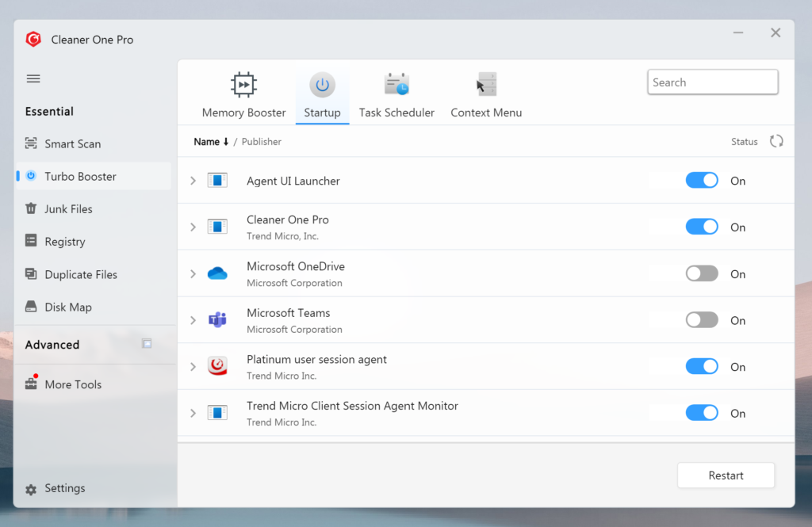Toggle Microsoft Teams startup switch
The image size is (812, 527).
point(701,320)
